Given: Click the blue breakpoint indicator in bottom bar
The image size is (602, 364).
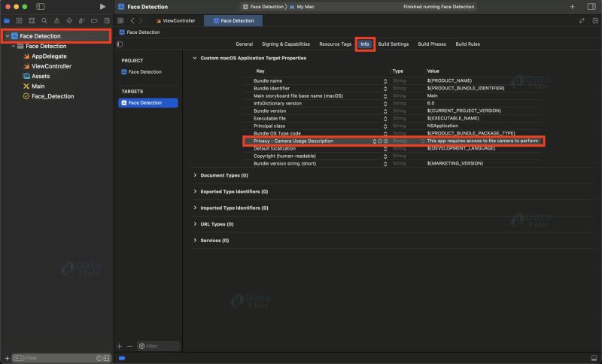Looking at the screenshot, I should pos(122,358).
